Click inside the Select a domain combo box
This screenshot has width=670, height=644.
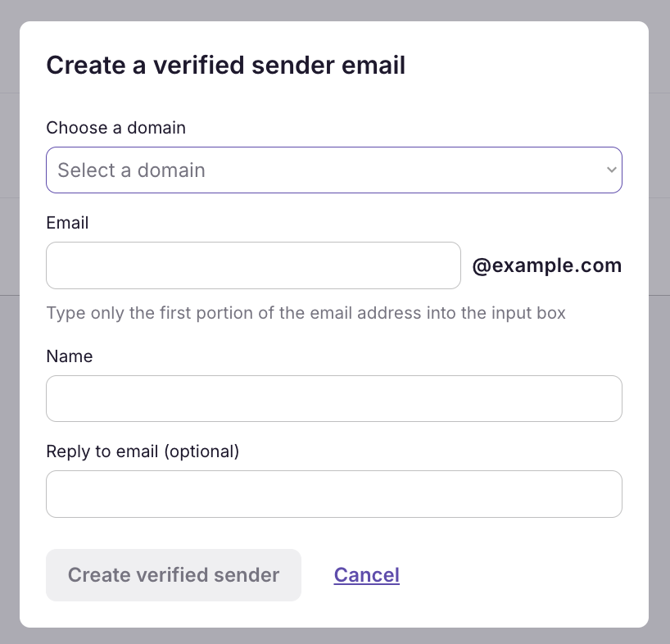[334, 170]
